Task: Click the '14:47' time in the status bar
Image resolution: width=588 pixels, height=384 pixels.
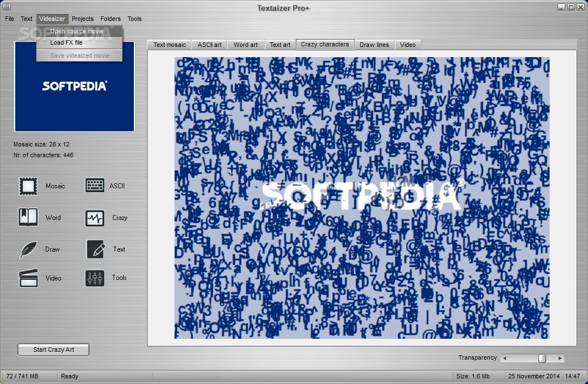Action: click(572, 376)
